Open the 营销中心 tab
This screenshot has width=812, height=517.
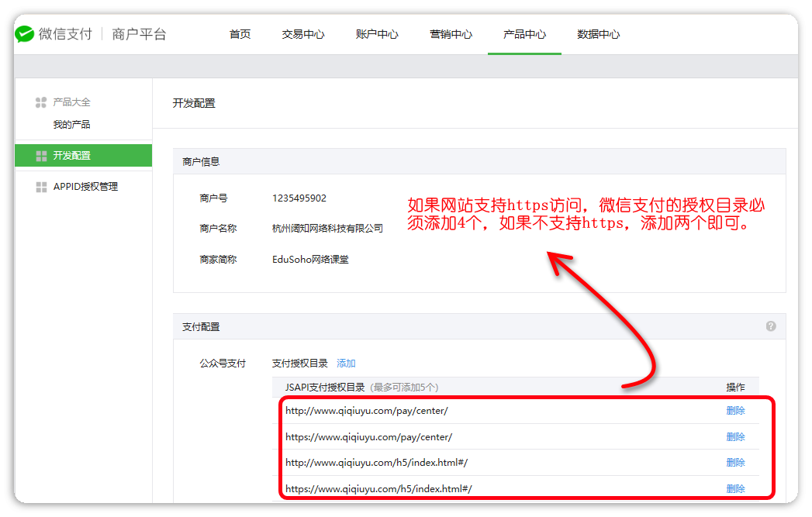(451, 34)
